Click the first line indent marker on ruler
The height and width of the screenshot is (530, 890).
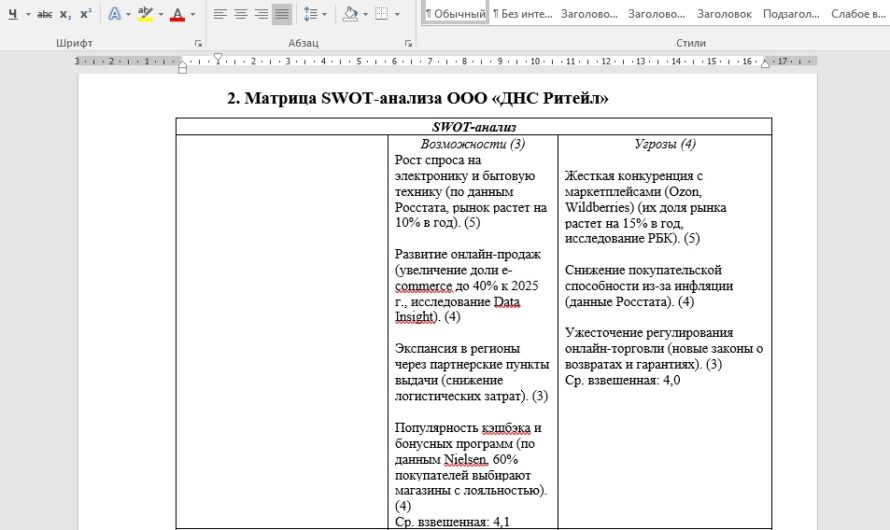(217, 57)
